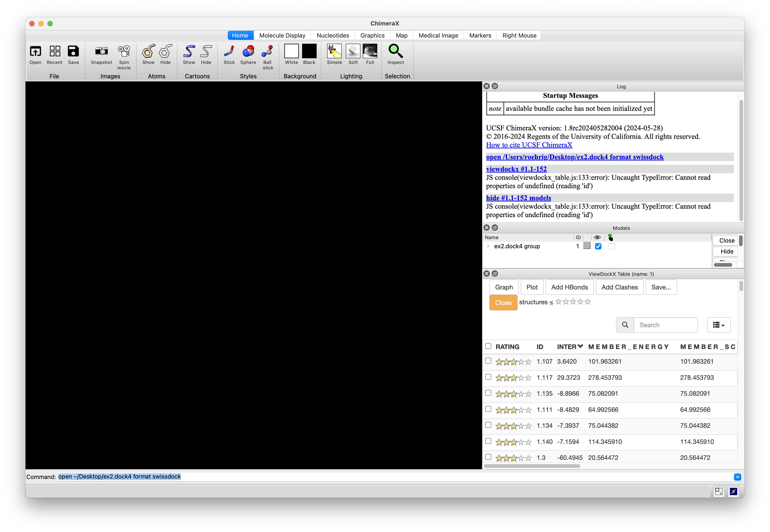Show cartoons with the ribbon icon
Screen dimensions: 770x532
(x=189, y=52)
